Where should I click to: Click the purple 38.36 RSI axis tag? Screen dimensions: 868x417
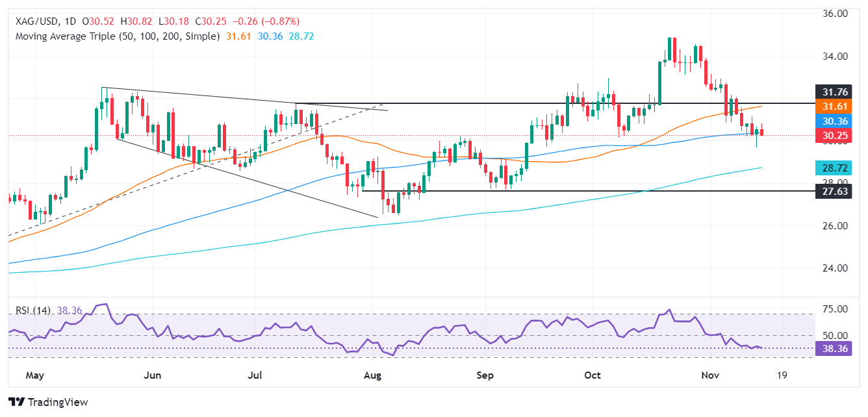point(833,348)
